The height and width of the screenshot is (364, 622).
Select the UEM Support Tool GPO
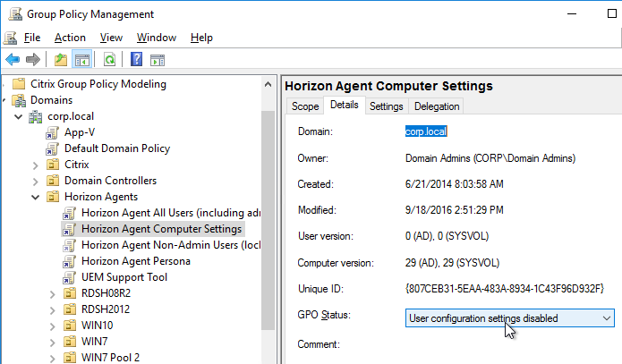124,277
